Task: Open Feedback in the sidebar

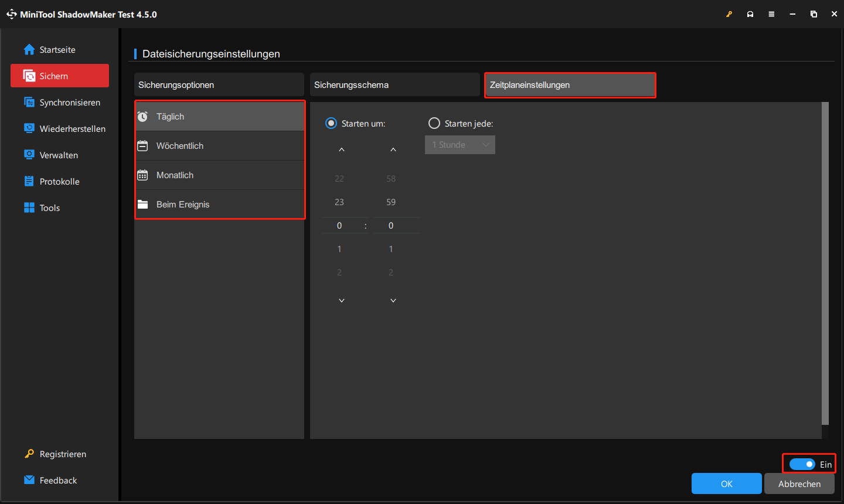Action: click(x=60, y=481)
